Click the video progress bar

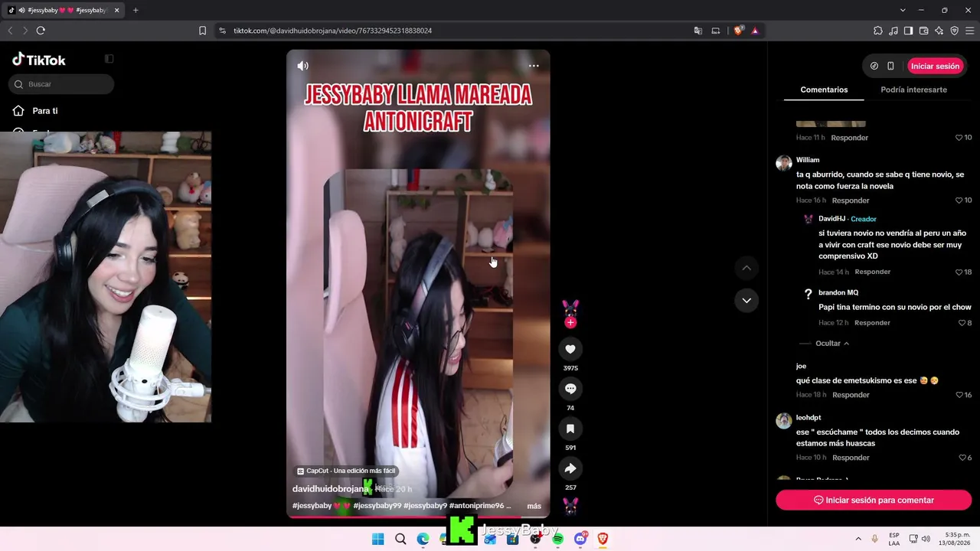(x=418, y=517)
